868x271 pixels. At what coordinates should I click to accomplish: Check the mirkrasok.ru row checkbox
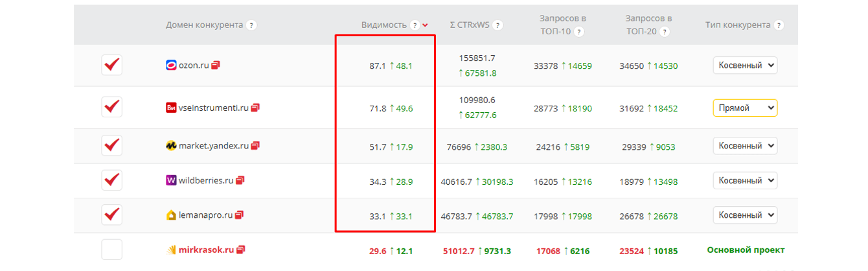[112, 250]
